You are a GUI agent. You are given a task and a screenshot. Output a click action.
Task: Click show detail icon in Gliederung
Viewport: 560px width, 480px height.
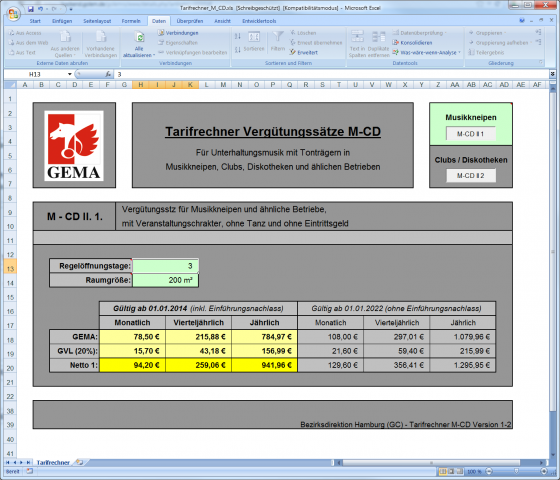tap(538, 32)
